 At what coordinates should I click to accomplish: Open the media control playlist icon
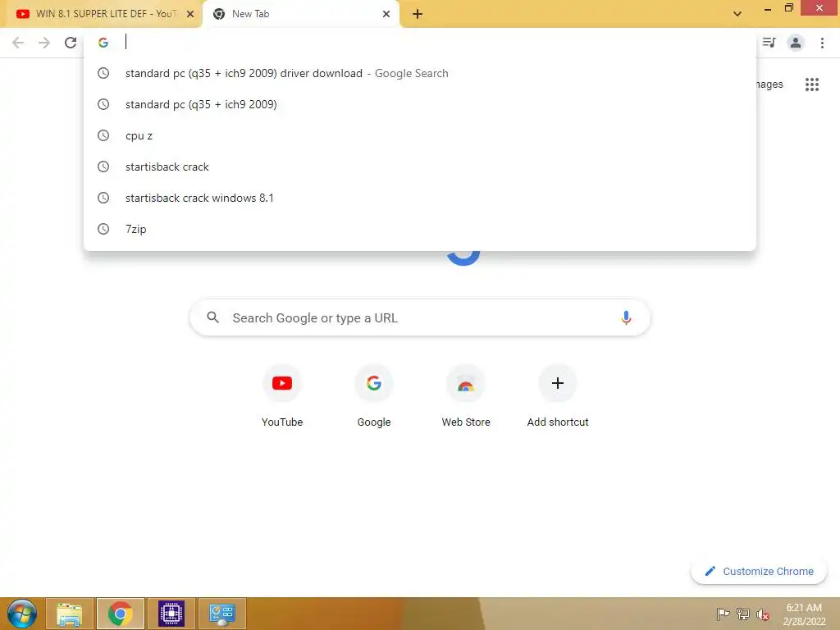(769, 43)
